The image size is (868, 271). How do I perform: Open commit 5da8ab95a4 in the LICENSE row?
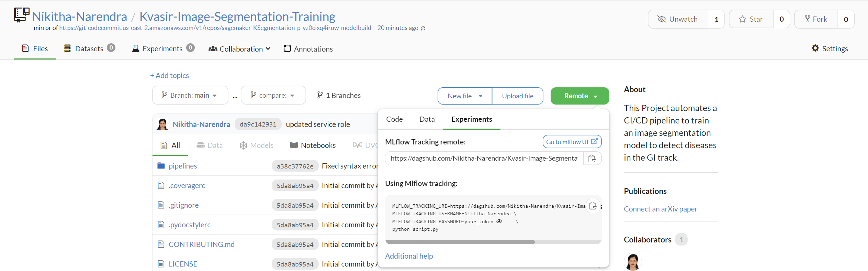pos(295,264)
